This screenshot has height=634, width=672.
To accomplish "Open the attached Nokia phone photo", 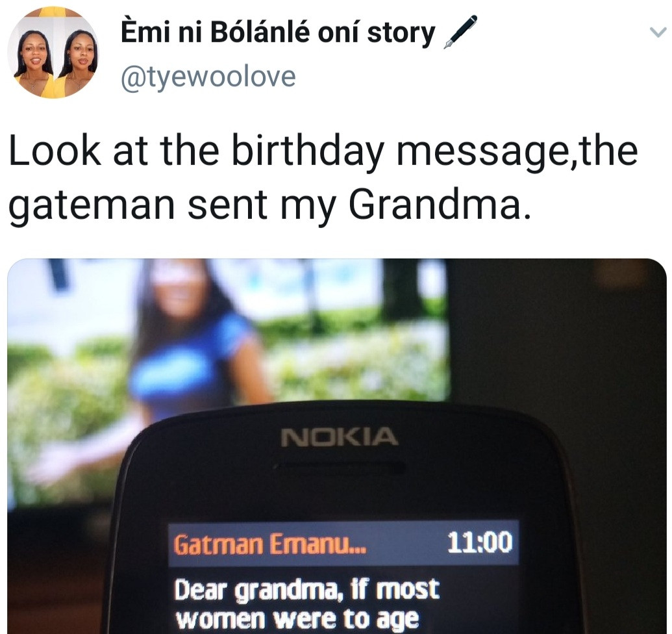I will coord(337,446).
